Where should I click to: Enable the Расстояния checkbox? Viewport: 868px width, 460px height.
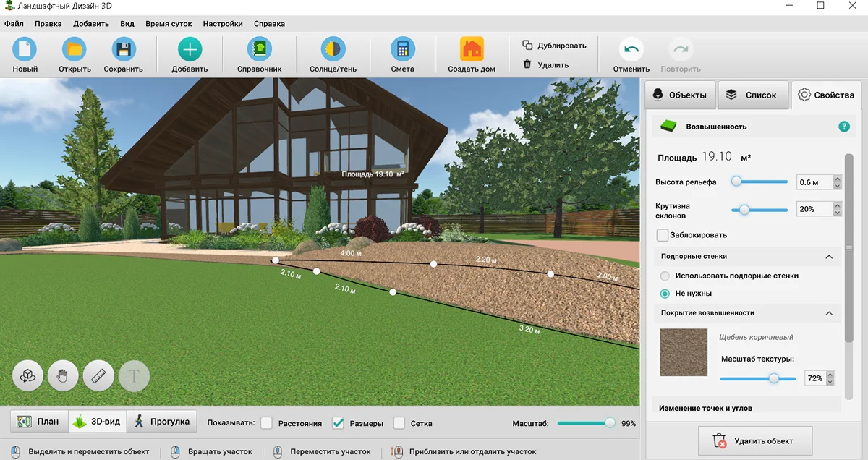pos(266,423)
